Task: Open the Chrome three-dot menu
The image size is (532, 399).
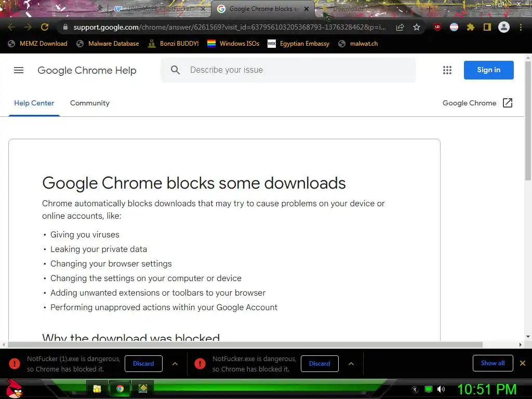Action: tap(521, 27)
